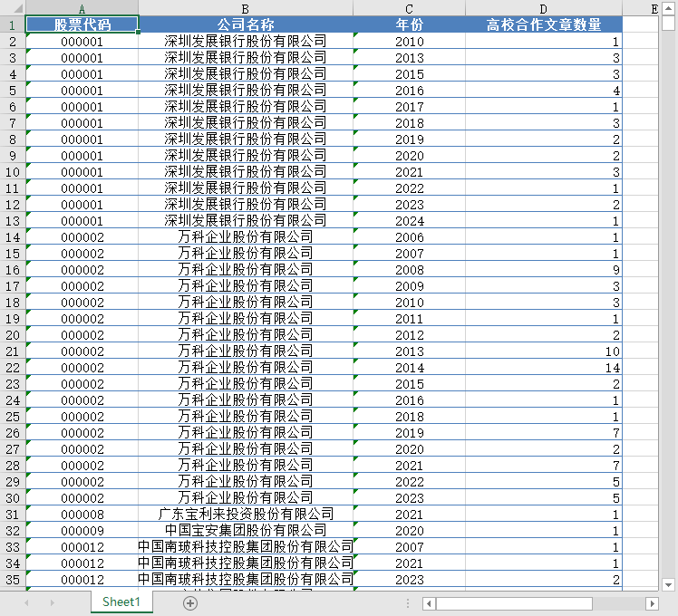Click the next sheet navigation arrow
This screenshot has height=616, width=678.
tap(53, 602)
